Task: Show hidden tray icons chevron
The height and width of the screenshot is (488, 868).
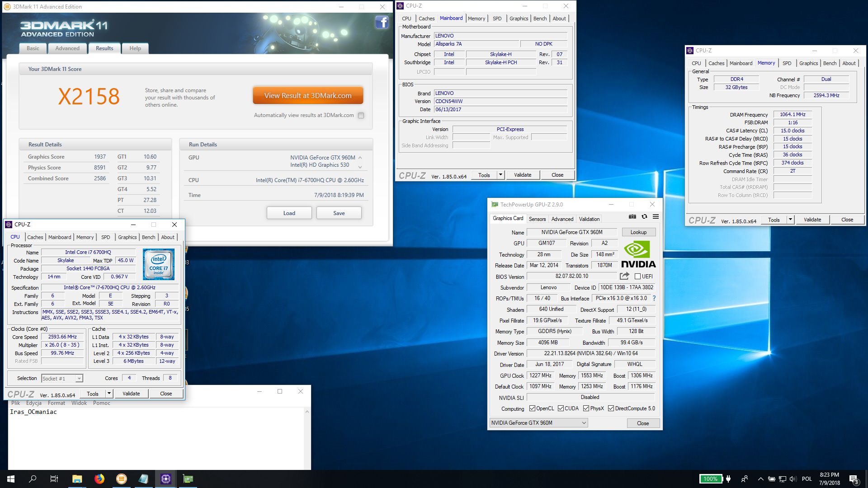Action: point(760,479)
